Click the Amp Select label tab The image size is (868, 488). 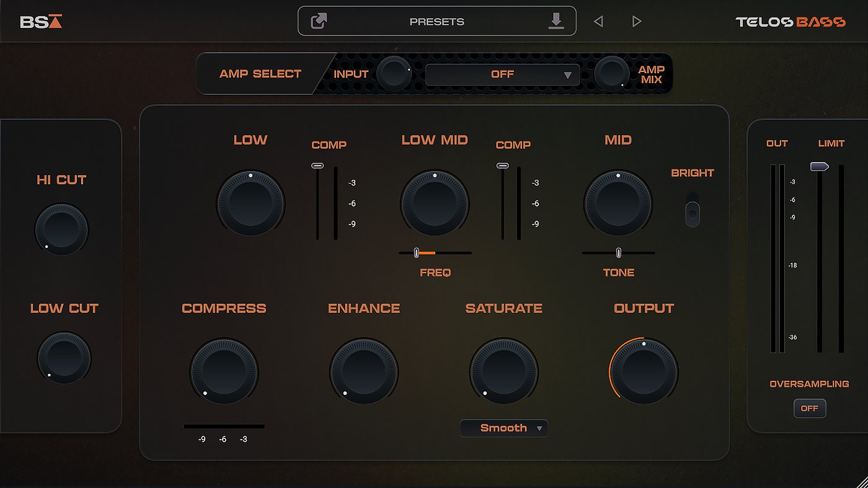coord(260,74)
